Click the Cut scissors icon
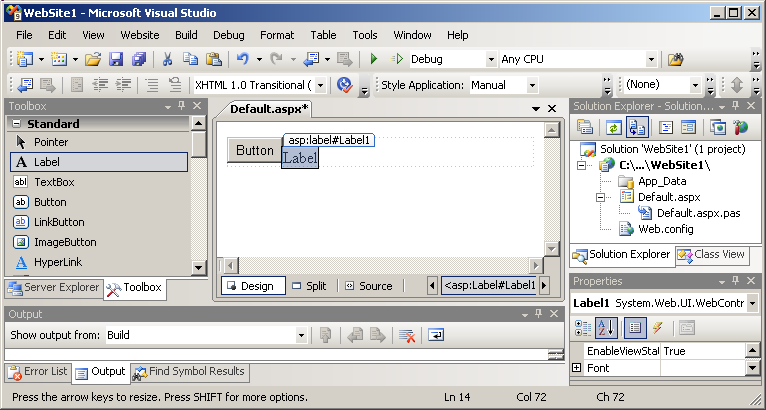This screenshot has width=766, height=410. click(x=168, y=59)
